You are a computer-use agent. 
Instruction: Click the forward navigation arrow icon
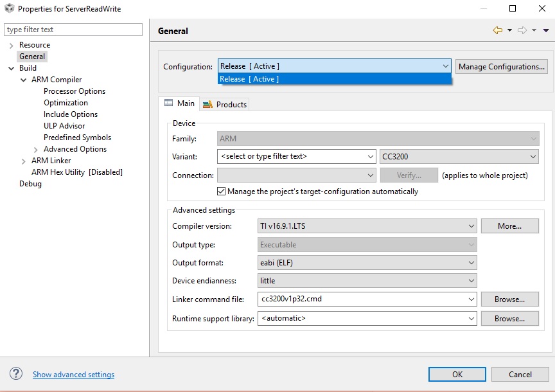(x=522, y=30)
